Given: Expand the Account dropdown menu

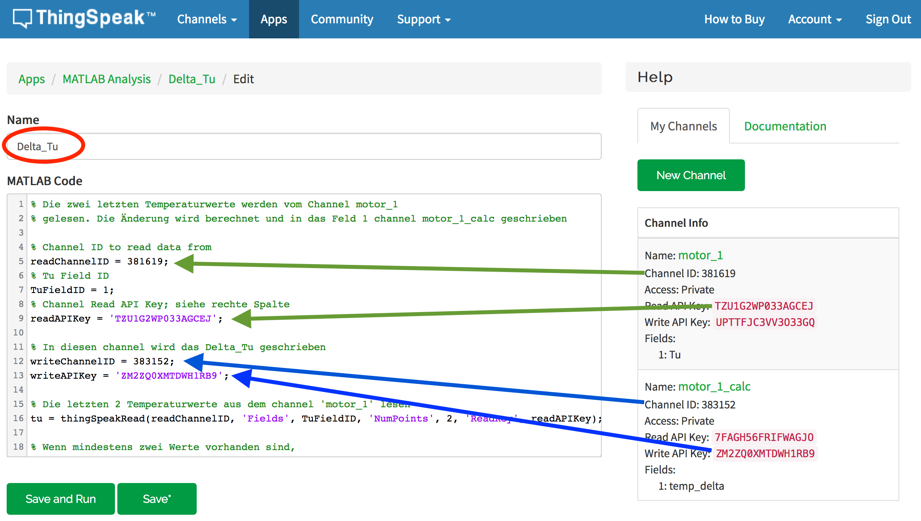Looking at the screenshot, I should (x=814, y=19).
